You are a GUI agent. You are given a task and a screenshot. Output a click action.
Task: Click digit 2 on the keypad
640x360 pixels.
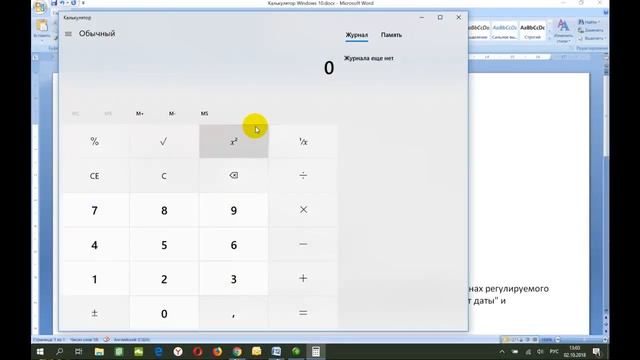164,278
